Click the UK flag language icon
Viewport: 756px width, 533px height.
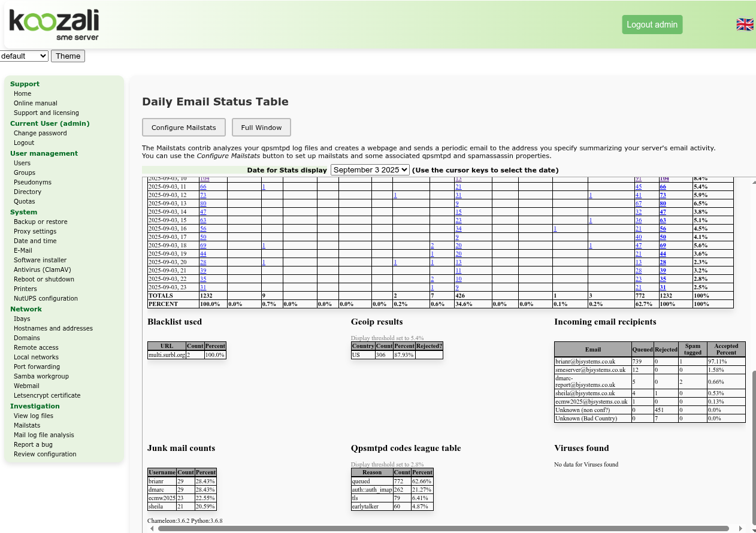745,25
